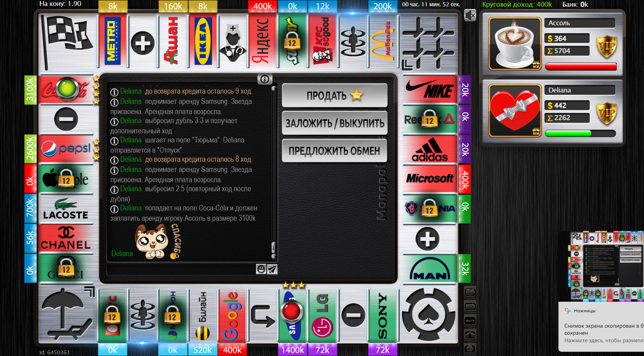The height and width of the screenshot is (356, 644).
Task: Select the Coca-Cola property cell
Action: pyautogui.click(x=67, y=89)
